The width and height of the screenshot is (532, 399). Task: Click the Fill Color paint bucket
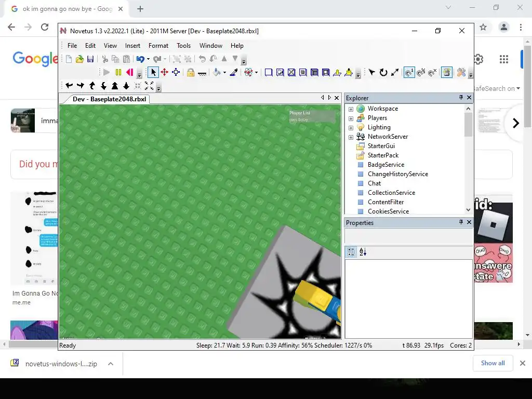tap(217, 72)
